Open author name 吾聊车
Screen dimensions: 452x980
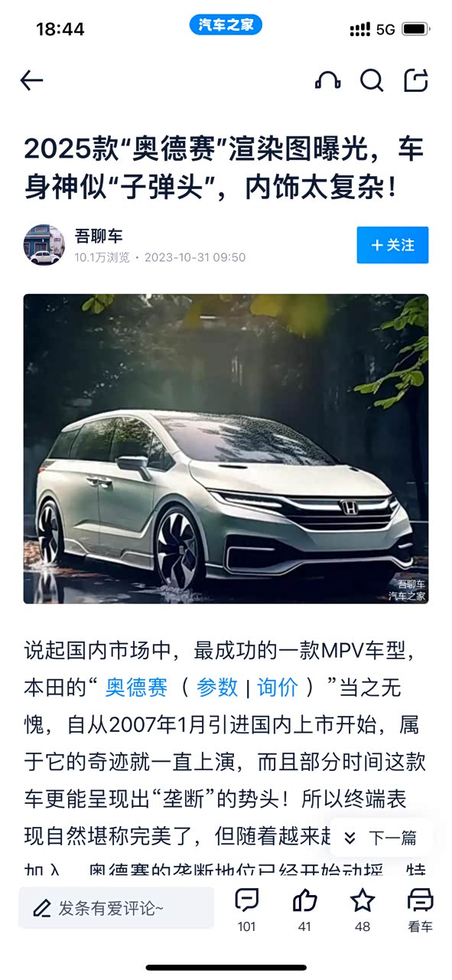pyautogui.click(x=99, y=236)
